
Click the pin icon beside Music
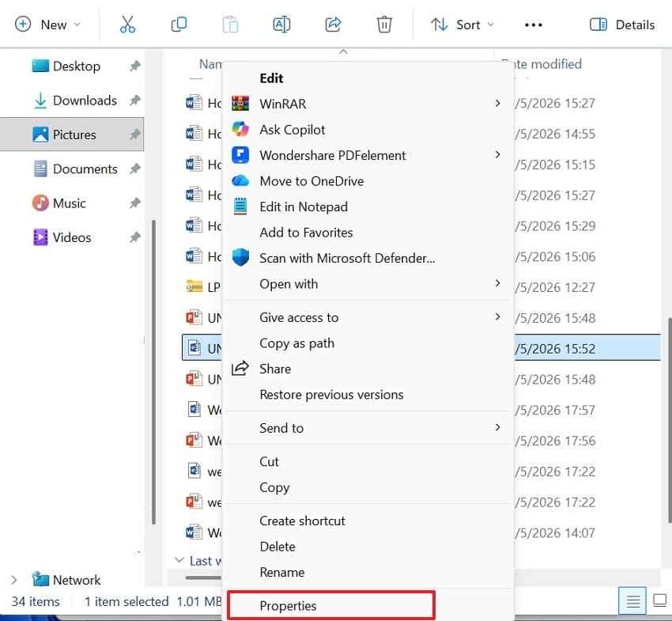coord(135,203)
